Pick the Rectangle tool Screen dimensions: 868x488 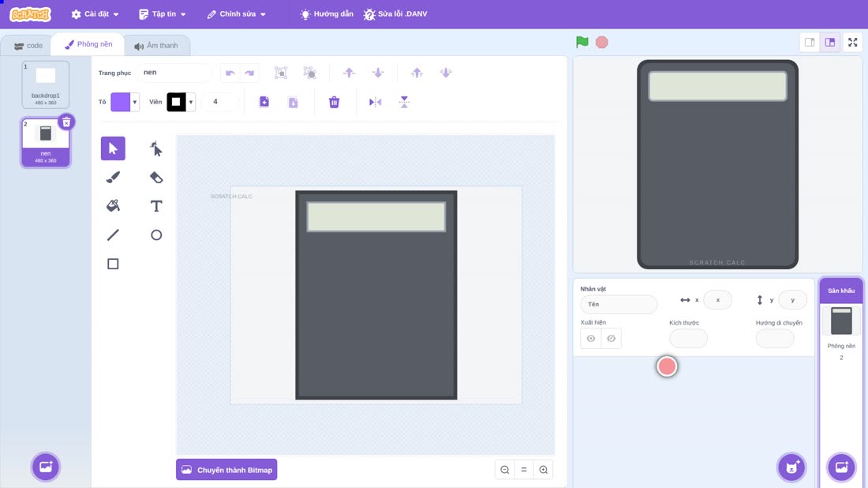[113, 264]
